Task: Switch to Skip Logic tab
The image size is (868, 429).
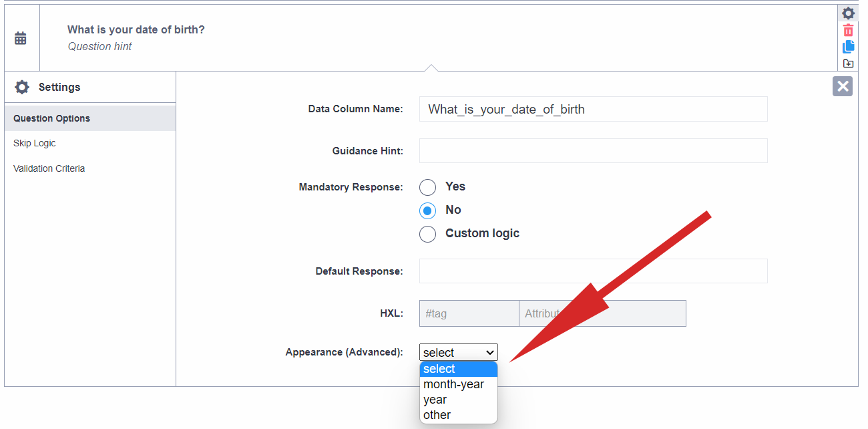Action: [35, 144]
